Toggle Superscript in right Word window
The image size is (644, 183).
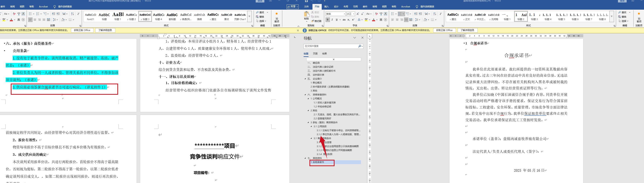pos(353,20)
